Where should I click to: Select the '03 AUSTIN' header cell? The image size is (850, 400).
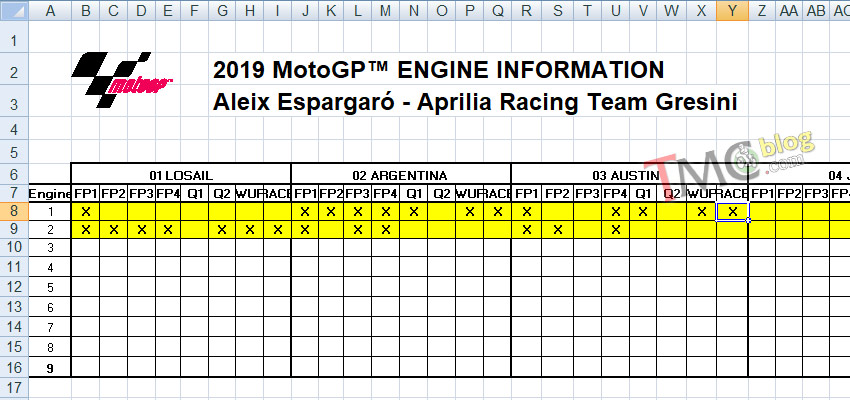pyautogui.click(x=629, y=175)
